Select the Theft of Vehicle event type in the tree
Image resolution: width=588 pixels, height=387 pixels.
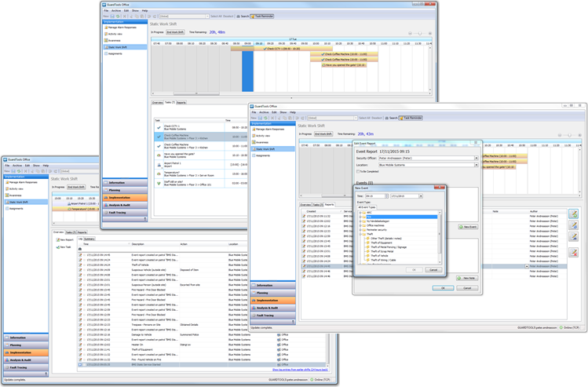(x=379, y=256)
